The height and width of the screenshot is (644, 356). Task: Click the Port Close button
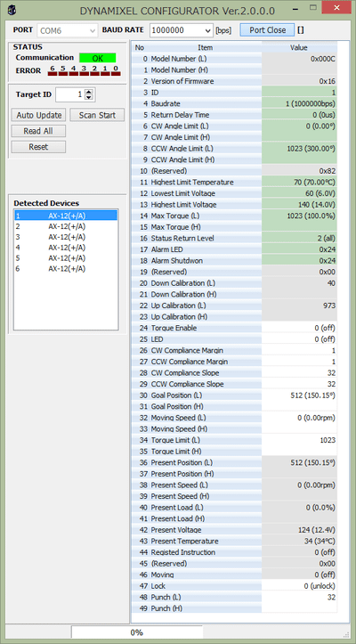click(x=267, y=30)
